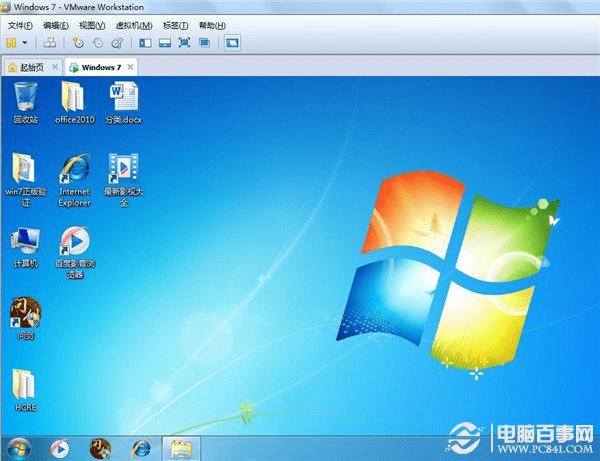Click the highlighted console view icon
The height and width of the screenshot is (461, 600).
pos(232,43)
